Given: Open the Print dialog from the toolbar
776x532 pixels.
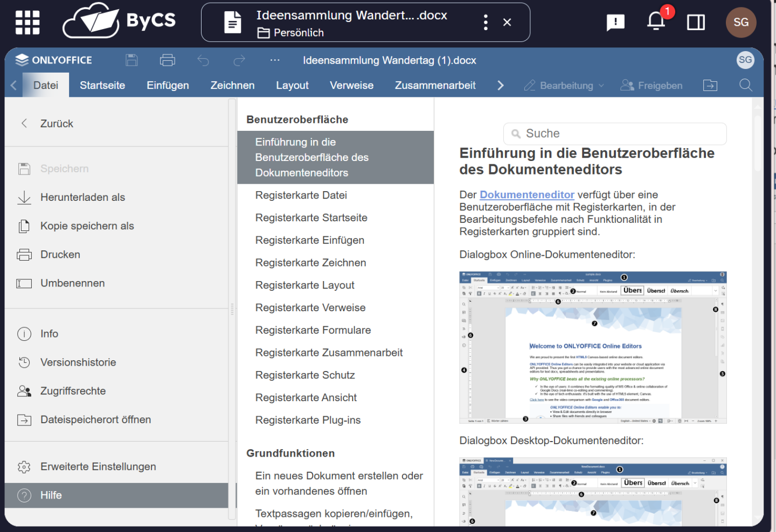Looking at the screenshot, I should coord(168,60).
